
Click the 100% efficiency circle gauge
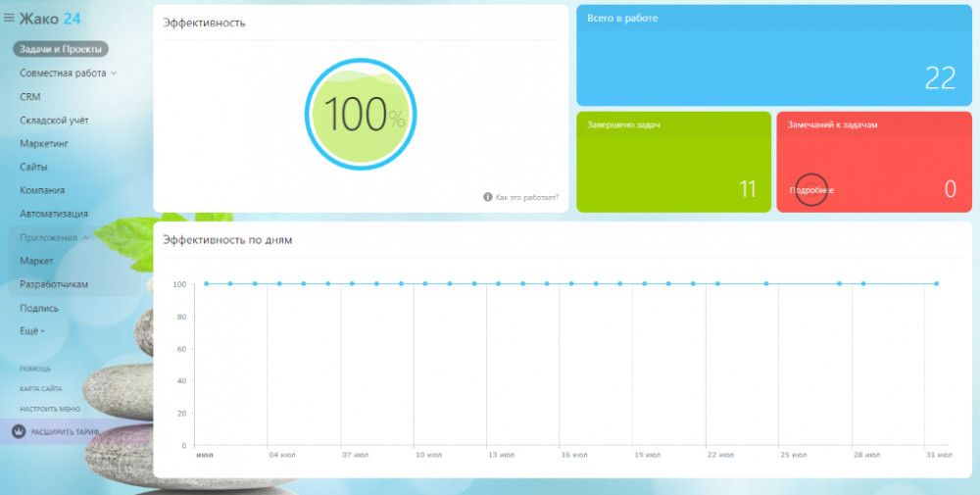click(x=361, y=114)
